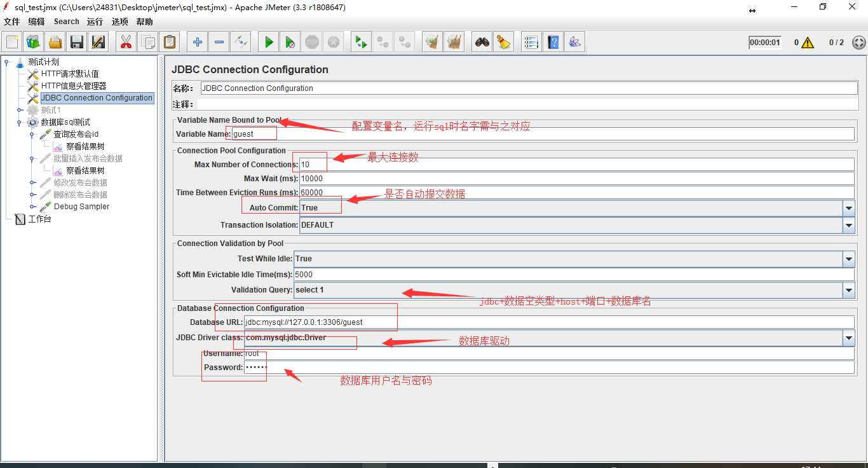The width and height of the screenshot is (868, 468).
Task: Select HTTP请求默认值 in the tree
Action: [70, 74]
